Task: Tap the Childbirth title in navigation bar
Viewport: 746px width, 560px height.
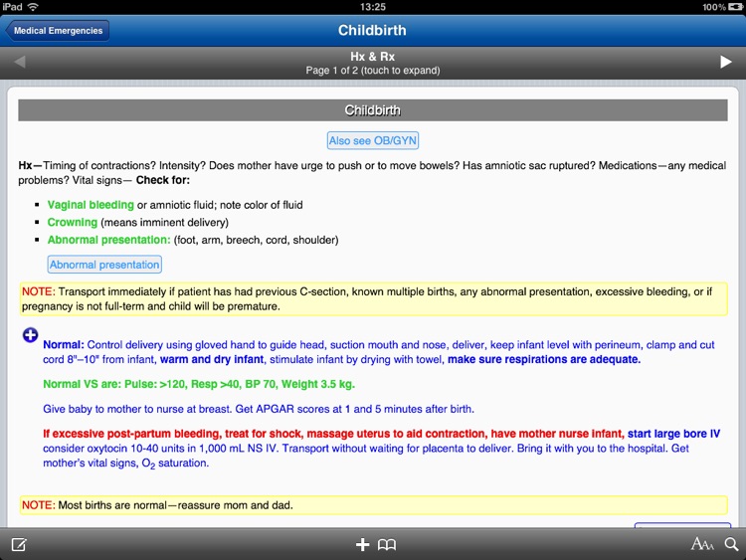Action: coord(372,30)
